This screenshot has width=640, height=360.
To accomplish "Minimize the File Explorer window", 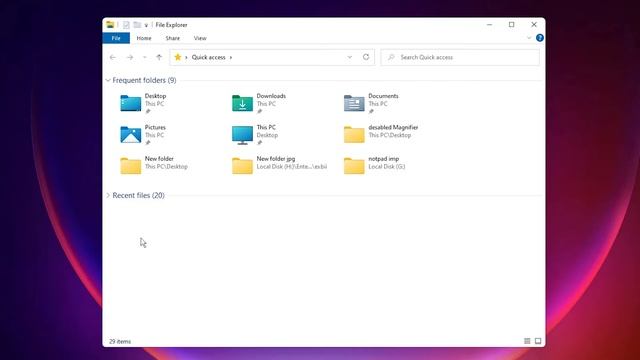I will (489, 24).
